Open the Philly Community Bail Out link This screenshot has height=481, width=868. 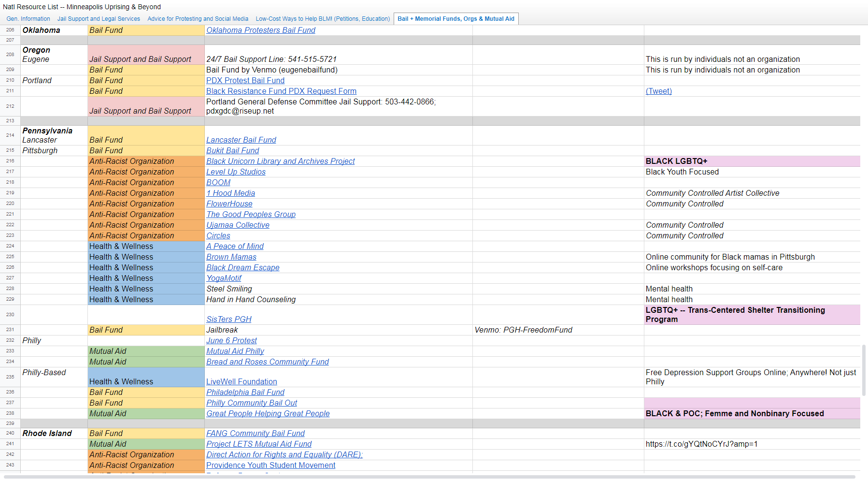[x=252, y=403]
